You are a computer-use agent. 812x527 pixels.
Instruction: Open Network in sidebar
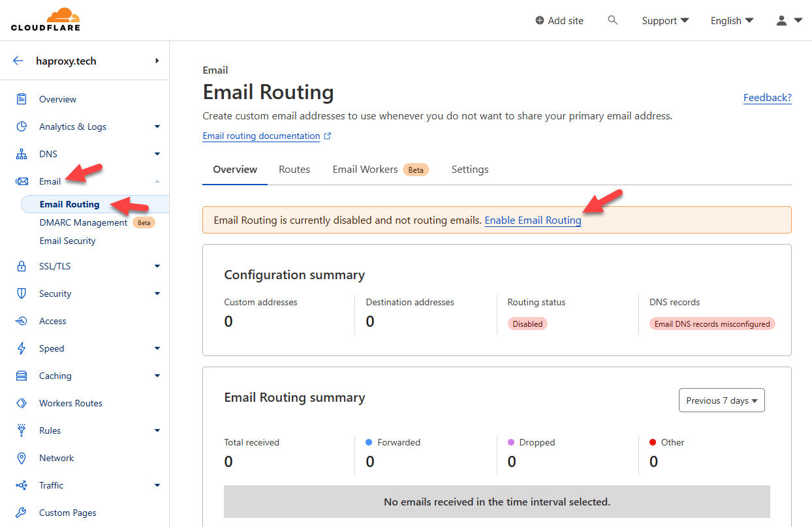[57, 458]
